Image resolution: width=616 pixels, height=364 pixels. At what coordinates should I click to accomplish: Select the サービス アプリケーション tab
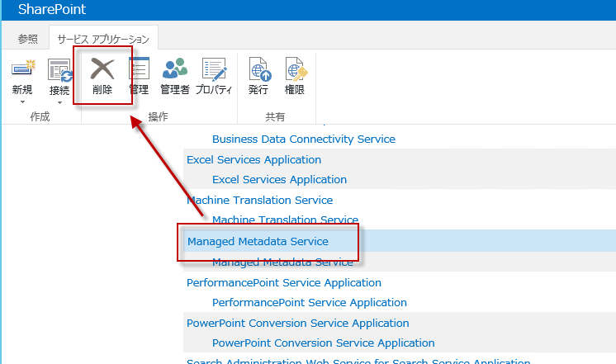(103, 39)
